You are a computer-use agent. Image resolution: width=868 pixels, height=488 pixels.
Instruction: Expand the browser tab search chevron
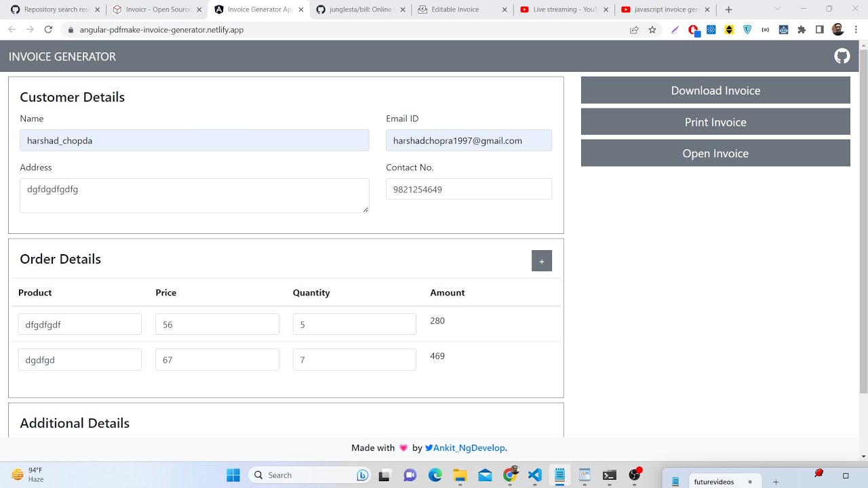[x=777, y=9]
